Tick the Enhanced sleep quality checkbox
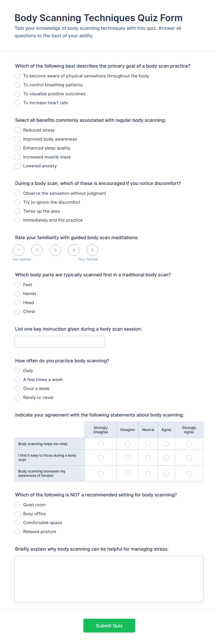The height and width of the screenshot is (644, 216). pyautogui.click(x=17, y=148)
